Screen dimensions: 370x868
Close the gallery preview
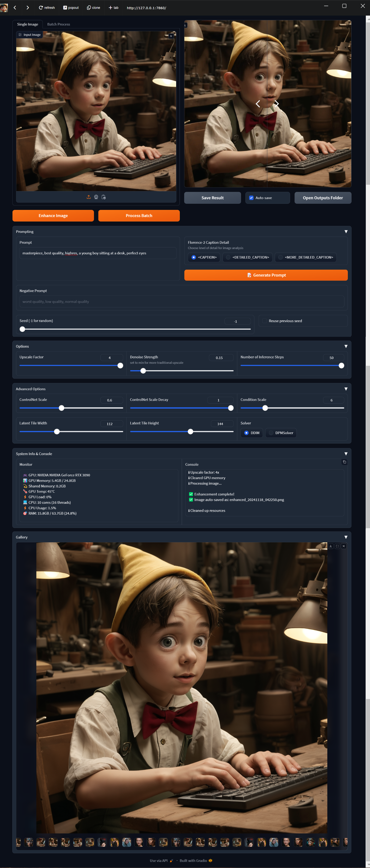tap(344, 546)
